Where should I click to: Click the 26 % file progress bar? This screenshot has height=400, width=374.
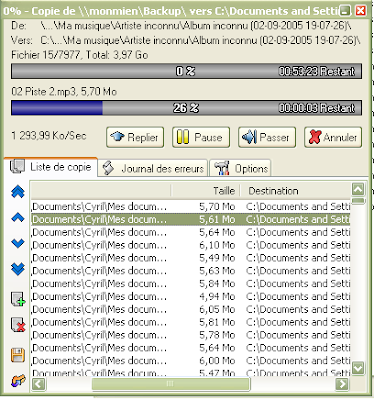point(186,108)
